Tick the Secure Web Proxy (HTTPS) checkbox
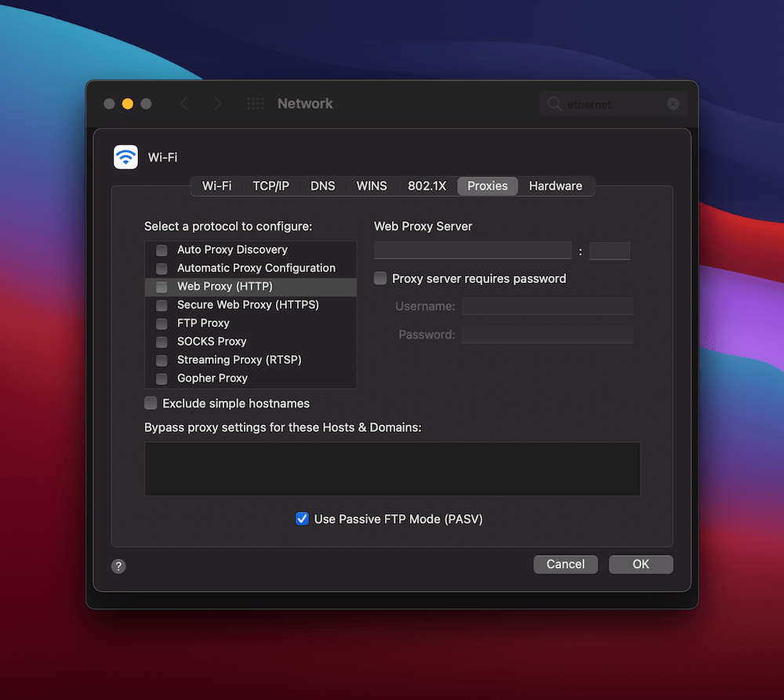The width and height of the screenshot is (784, 700). click(x=162, y=305)
